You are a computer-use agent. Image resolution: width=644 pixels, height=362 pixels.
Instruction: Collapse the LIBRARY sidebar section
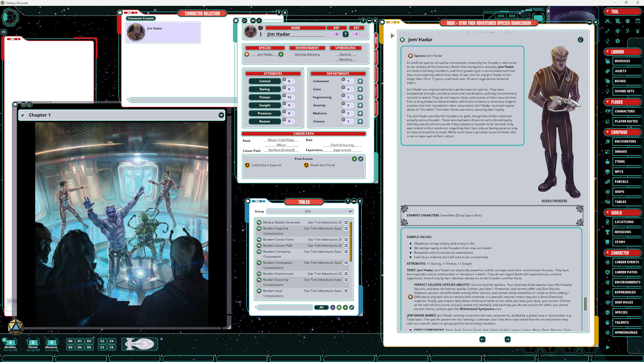point(622,52)
